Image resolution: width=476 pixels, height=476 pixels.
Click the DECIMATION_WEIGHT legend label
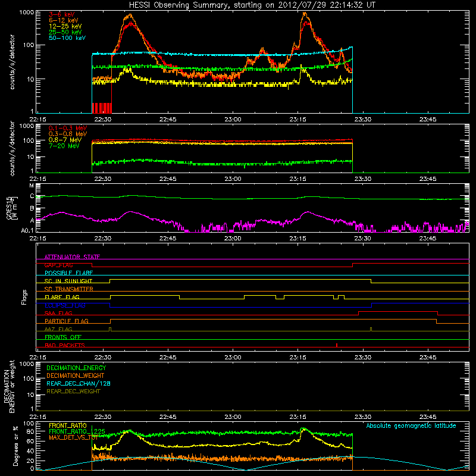(x=76, y=375)
